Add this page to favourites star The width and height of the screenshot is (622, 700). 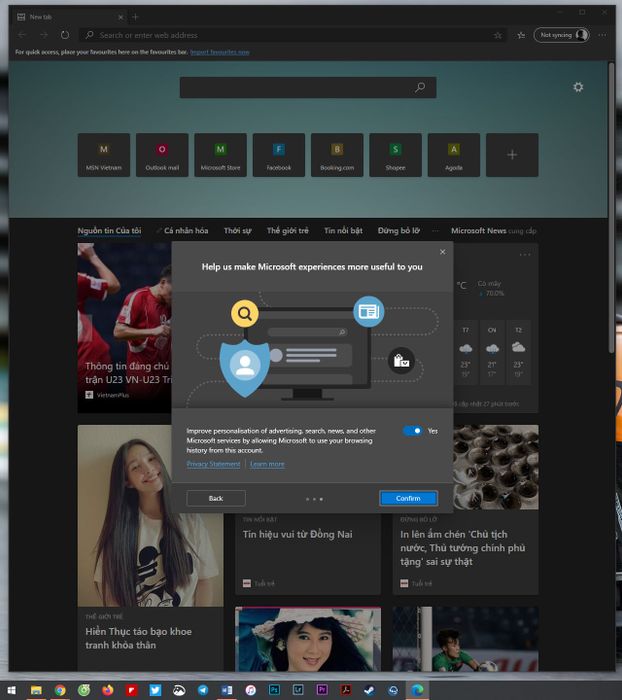pos(498,35)
